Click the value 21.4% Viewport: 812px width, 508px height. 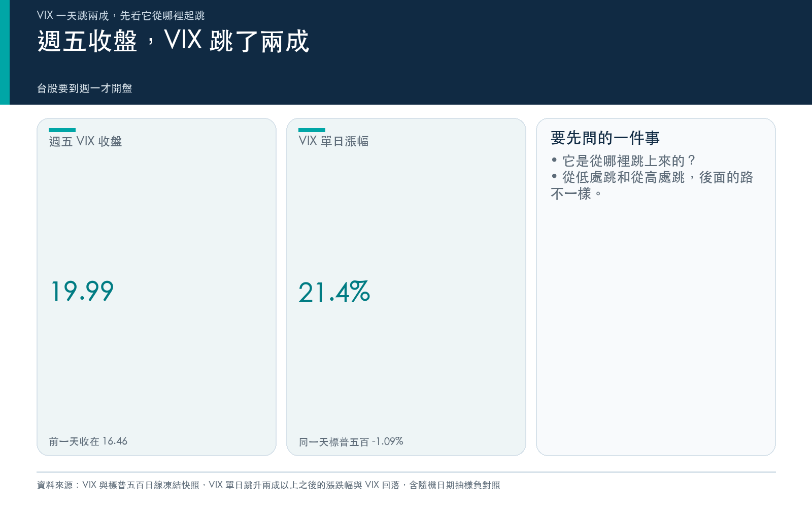pos(334,292)
